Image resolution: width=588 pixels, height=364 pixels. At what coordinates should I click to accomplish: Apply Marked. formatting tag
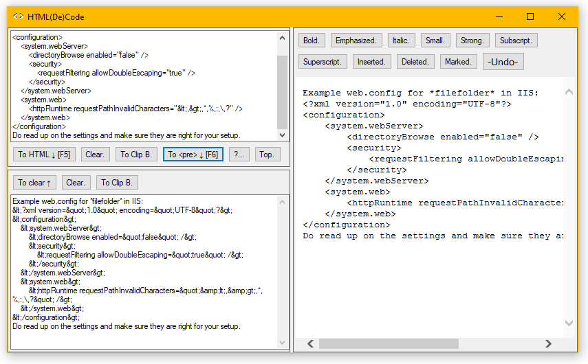459,62
